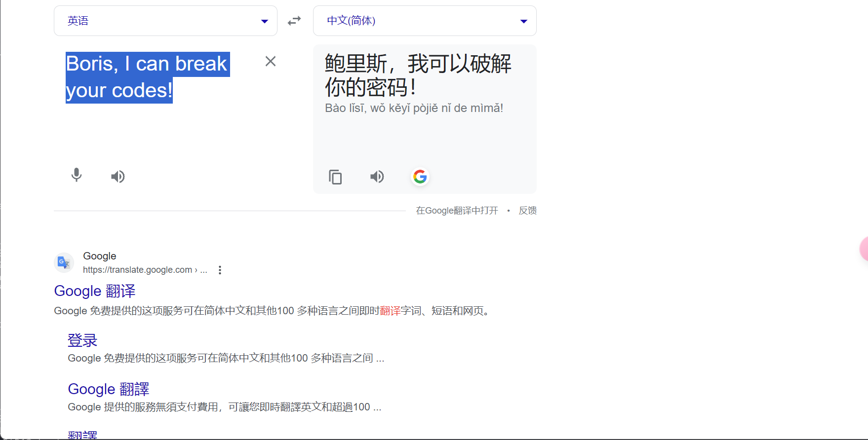Image resolution: width=868 pixels, height=440 pixels.
Task: Open the Google 翻译 search result
Action: click(95, 291)
